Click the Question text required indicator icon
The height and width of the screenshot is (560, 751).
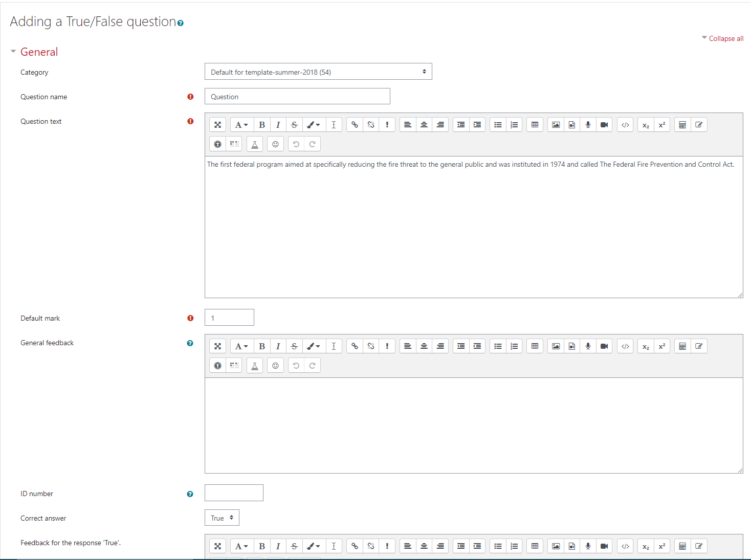pos(190,121)
